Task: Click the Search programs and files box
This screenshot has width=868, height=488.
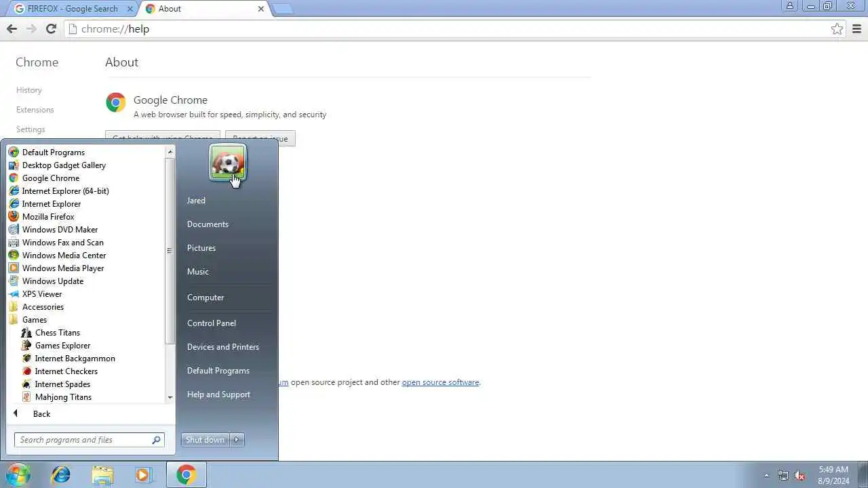Action: coord(90,440)
